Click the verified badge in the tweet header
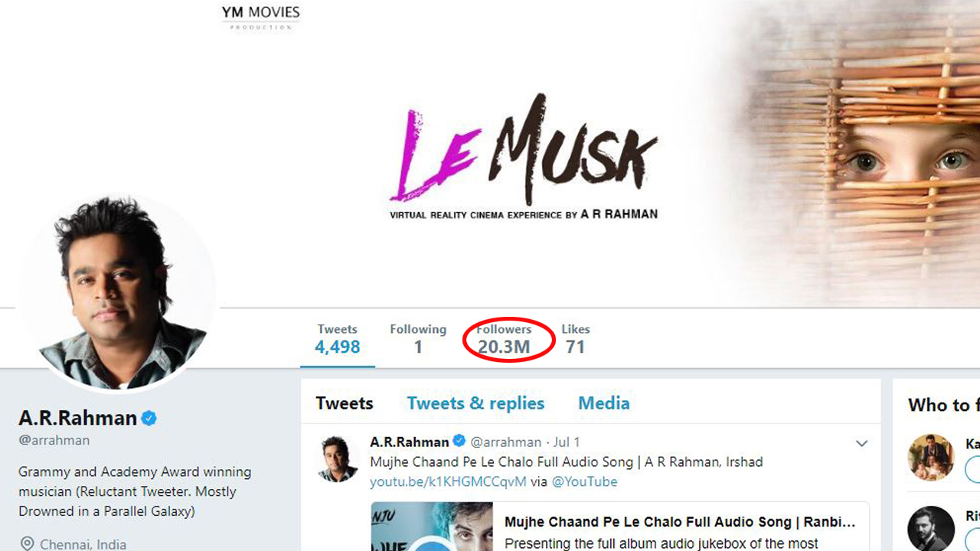 pos(459,442)
